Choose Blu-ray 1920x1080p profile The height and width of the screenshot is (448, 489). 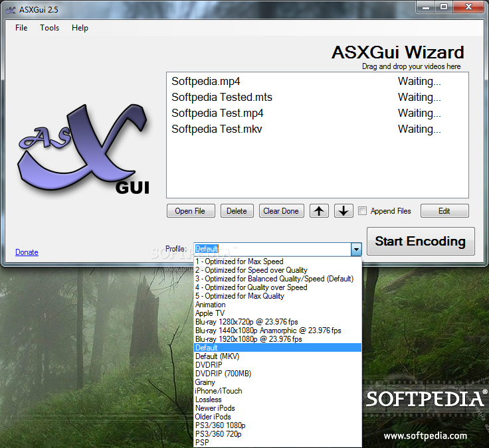click(278, 339)
